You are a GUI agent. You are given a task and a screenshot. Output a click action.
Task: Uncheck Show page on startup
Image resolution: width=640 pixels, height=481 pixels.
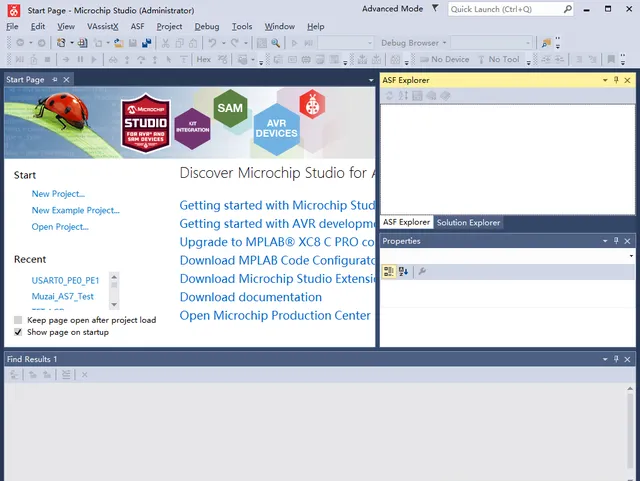click(18, 332)
